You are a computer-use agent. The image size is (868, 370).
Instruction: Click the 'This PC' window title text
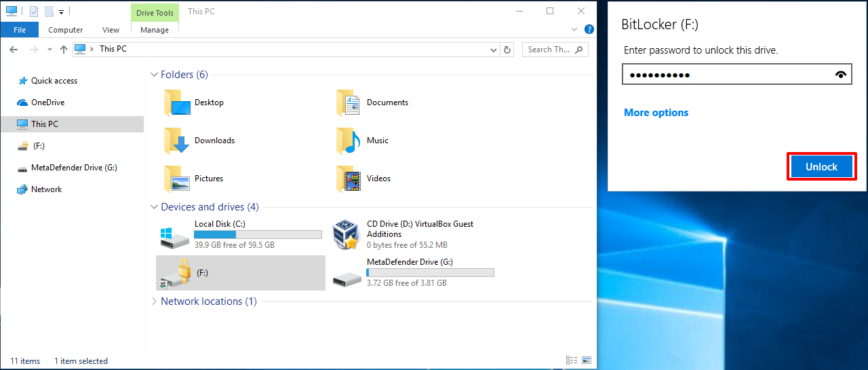coord(200,12)
